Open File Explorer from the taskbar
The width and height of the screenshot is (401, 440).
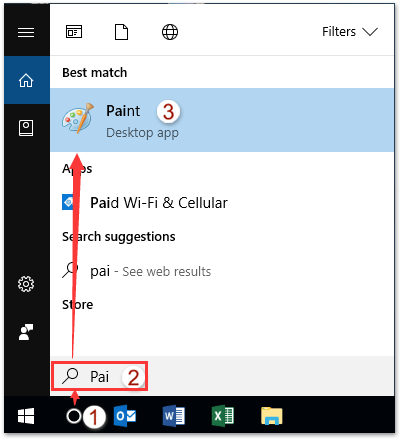272,416
